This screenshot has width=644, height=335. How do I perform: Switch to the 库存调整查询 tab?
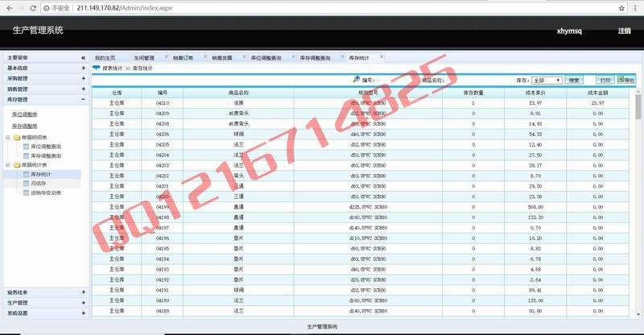pos(315,58)
